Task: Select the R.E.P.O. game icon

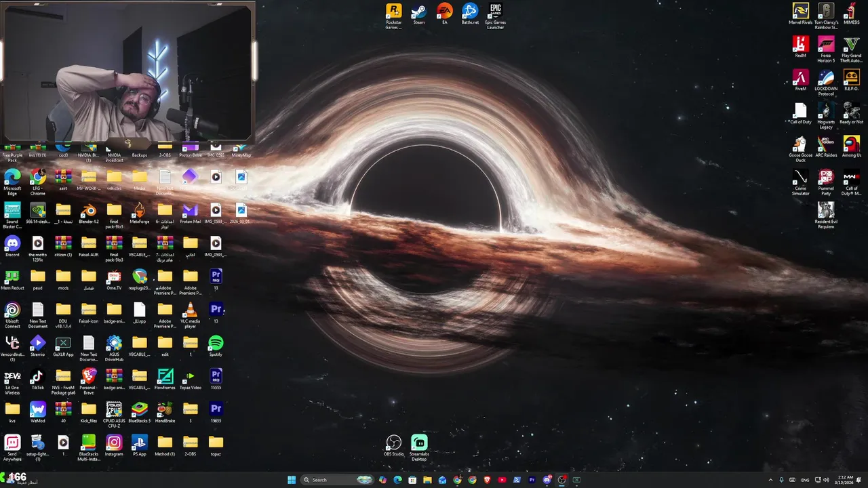Action: (851, 81)
